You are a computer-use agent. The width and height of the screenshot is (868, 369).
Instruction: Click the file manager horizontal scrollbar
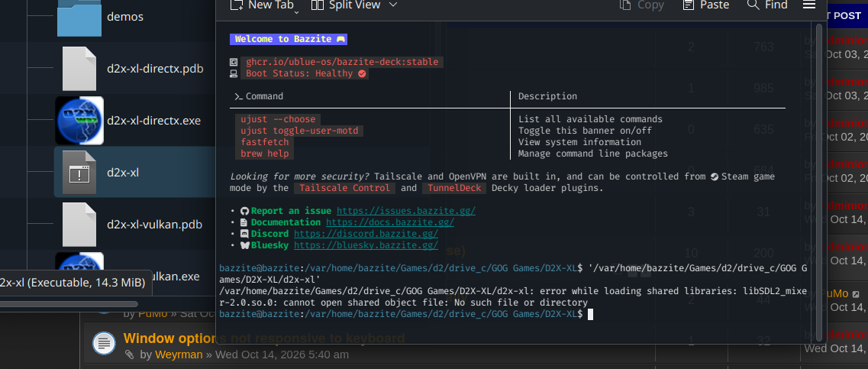click(69, 303)
